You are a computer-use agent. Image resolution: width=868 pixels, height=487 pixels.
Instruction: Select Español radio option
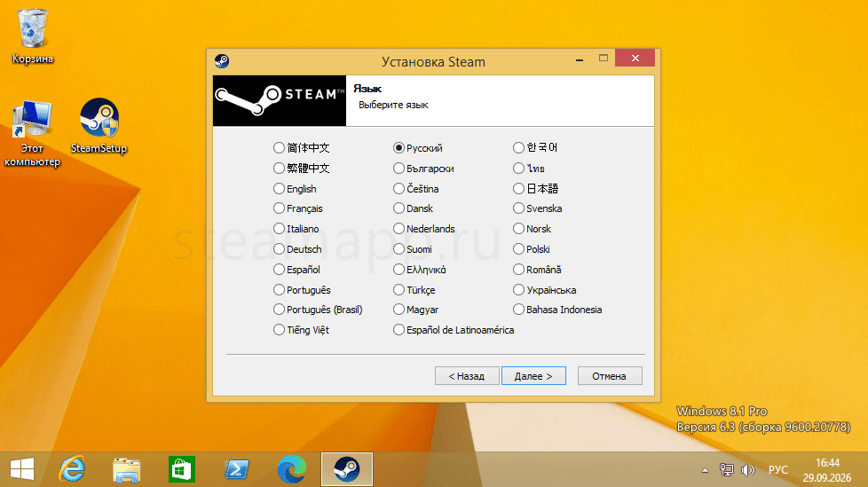(x=297, y=270)
